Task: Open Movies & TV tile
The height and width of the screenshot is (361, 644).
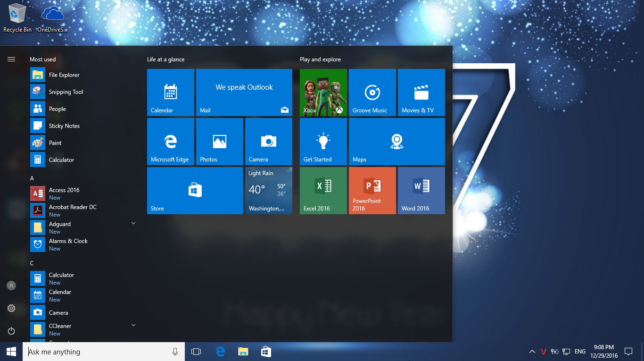Action: click(x=421, y=92)
